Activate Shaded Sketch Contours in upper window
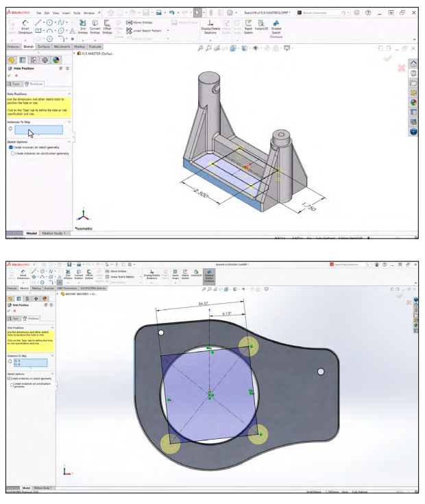Image resolution: width=425 pixels, height=504 pixels. pos(276,26)
